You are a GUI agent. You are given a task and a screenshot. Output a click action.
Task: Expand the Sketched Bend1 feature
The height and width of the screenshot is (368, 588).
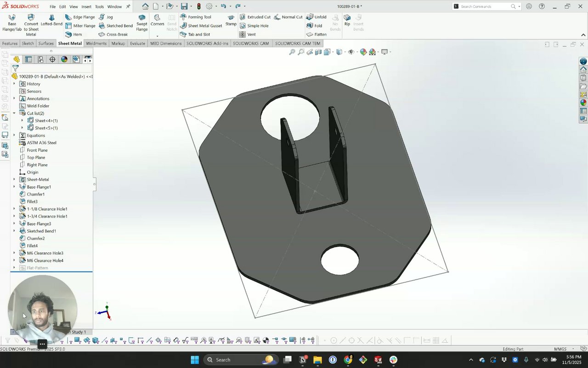pyautogui.click(x=14, y=231)
